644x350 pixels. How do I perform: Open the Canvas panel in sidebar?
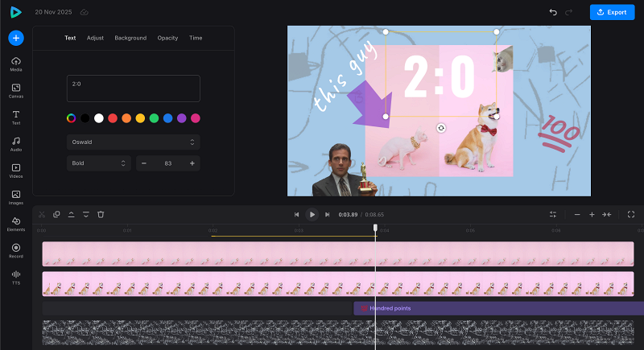[x=16, y=91]
